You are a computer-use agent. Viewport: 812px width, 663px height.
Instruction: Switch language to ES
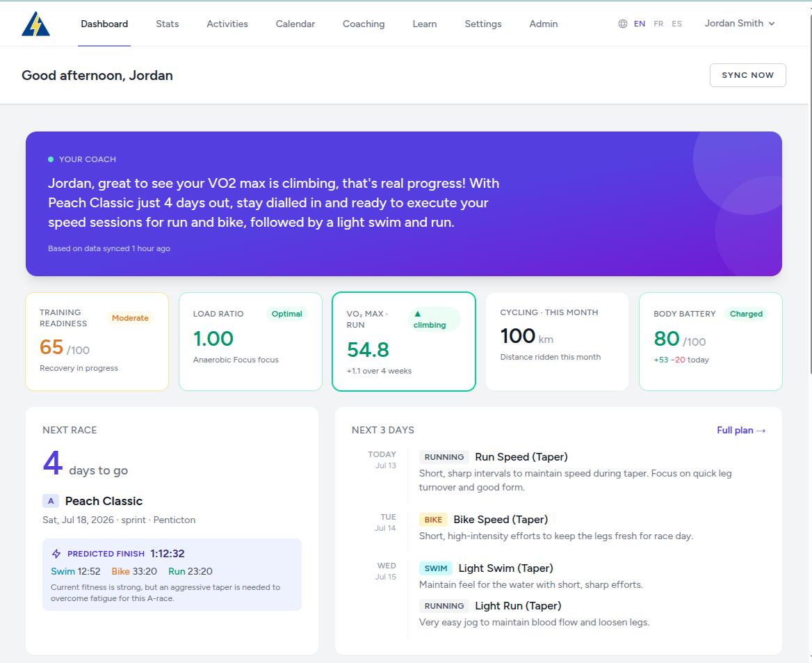[x=676, y=24]
